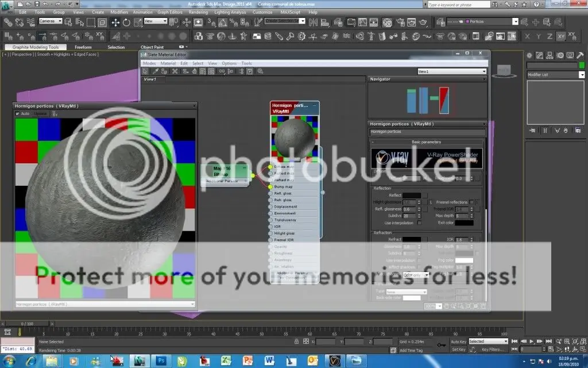Click the Add Time Tag field
Viewport: 588px width, 368px height.
coord(411,350)
